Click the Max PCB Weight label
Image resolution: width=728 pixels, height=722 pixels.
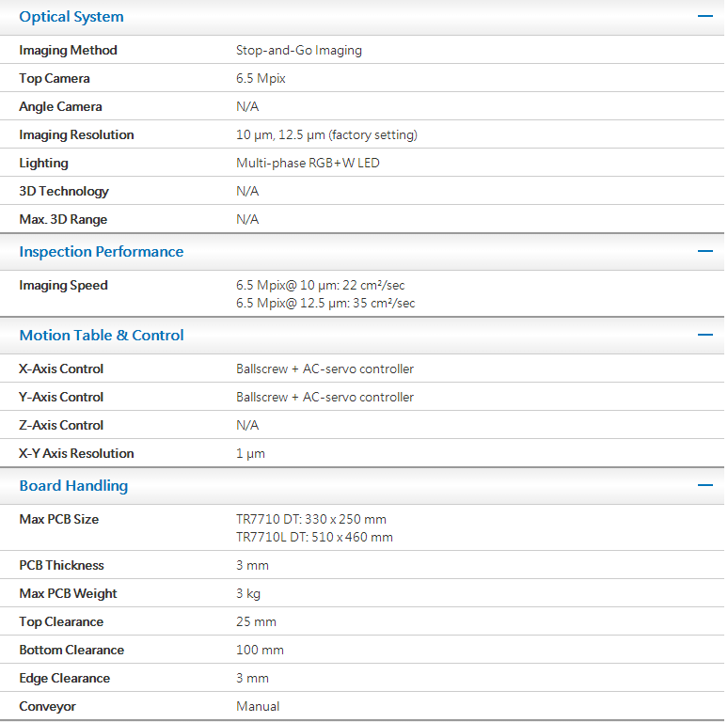pyautogui.click(x=68, y=593)
